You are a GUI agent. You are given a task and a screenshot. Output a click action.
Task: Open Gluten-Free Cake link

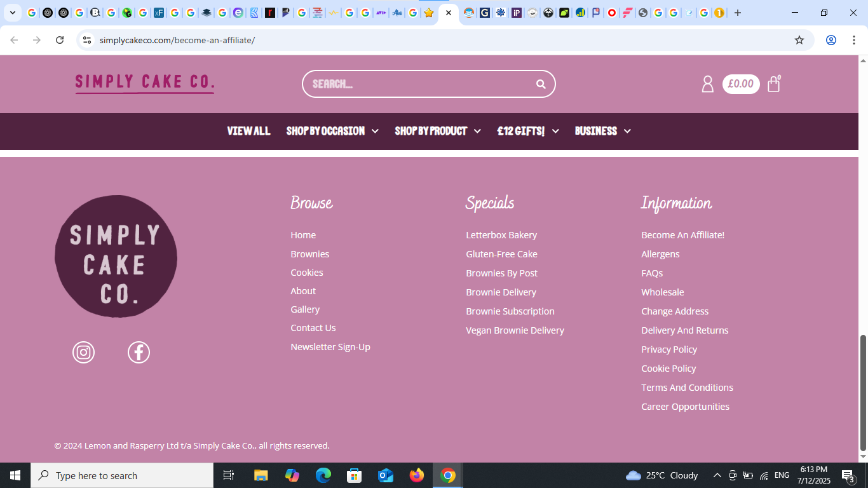tap(502, 254)
